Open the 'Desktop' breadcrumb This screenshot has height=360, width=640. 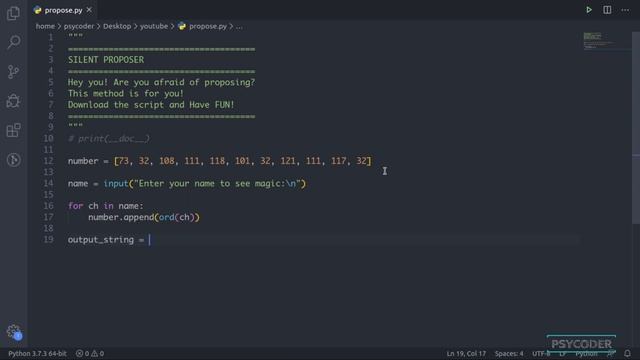[117, 26]
